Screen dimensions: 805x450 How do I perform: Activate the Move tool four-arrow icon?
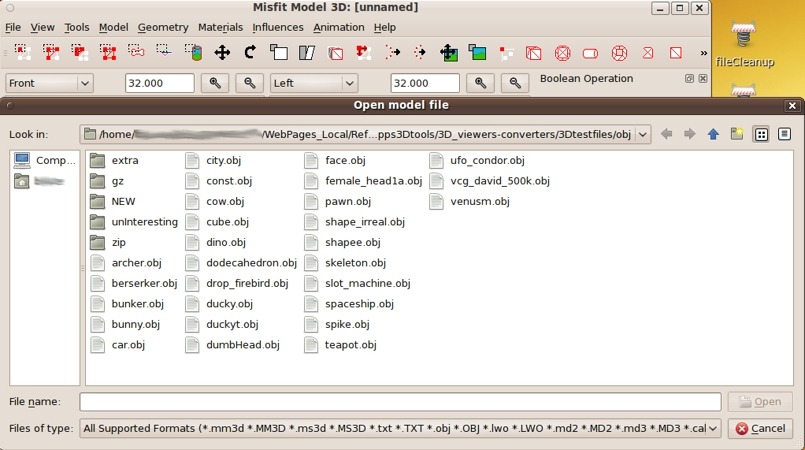click(x=222, y=52)
